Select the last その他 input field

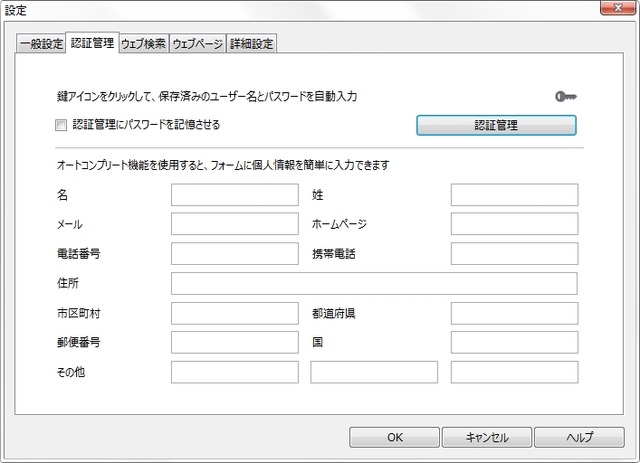(514, 372)
